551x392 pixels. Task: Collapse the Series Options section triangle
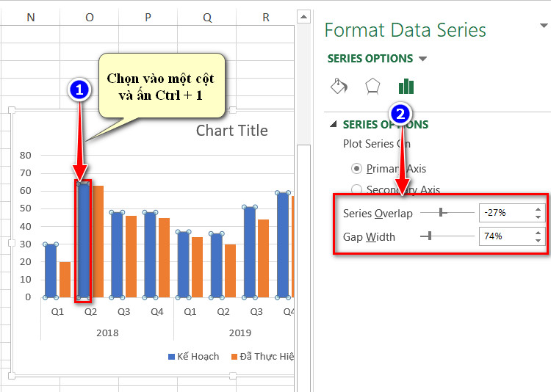tap(334, 123)
